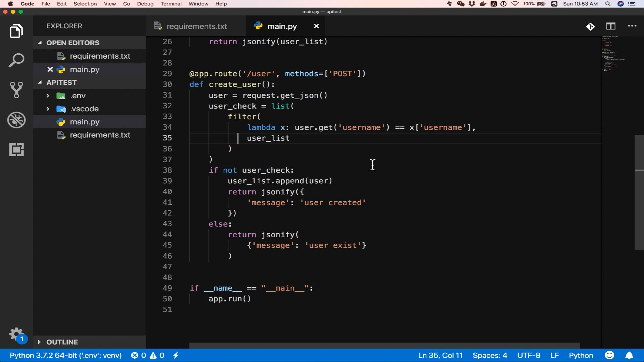The height and width of the screenshot is (362, 644).
Task: Close the main.py editor tab
Action: pyautogui.click(x=316, y=26)
